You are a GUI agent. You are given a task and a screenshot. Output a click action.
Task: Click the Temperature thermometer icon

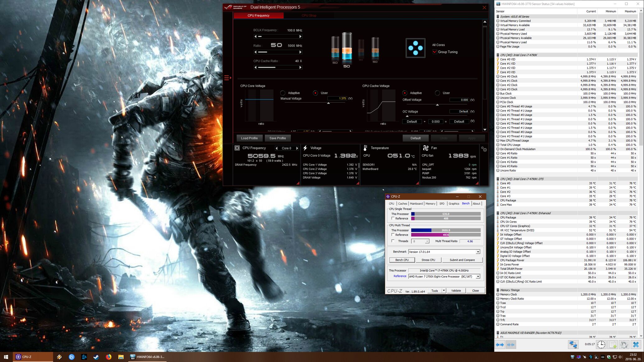[365, 148]
